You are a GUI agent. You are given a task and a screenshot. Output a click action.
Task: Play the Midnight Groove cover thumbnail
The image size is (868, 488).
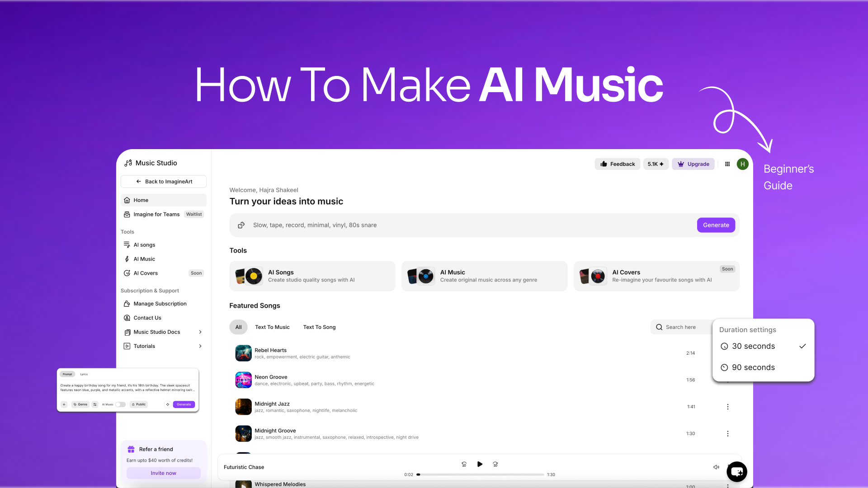(x=243, y=434)
